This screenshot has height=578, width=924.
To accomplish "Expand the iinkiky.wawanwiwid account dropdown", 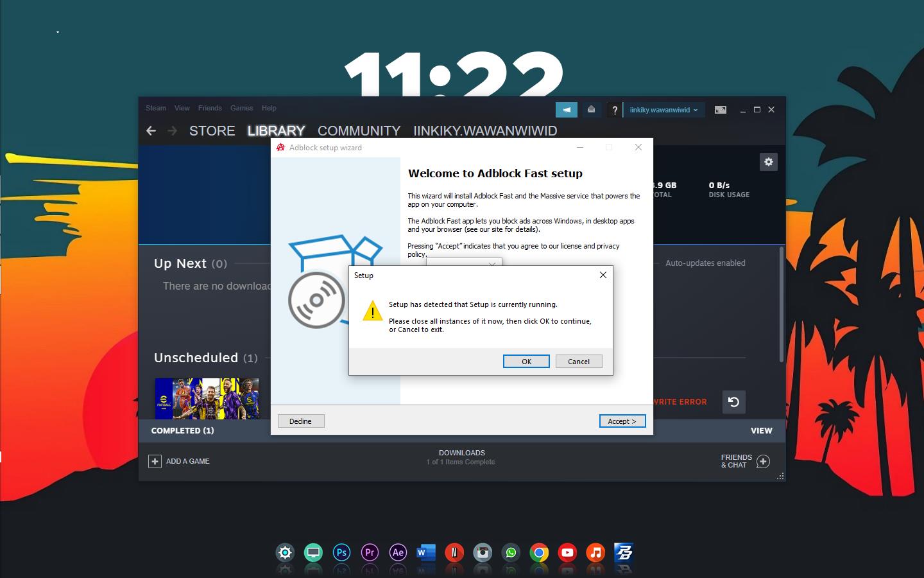I will coord(663,110).
